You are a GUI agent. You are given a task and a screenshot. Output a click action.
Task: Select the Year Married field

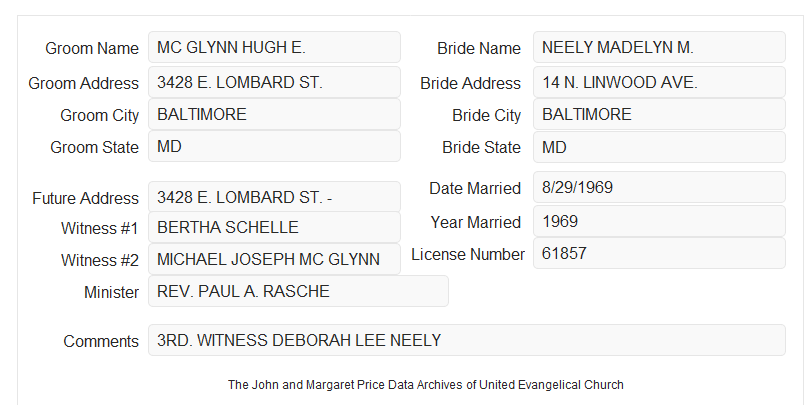point(659,221)
